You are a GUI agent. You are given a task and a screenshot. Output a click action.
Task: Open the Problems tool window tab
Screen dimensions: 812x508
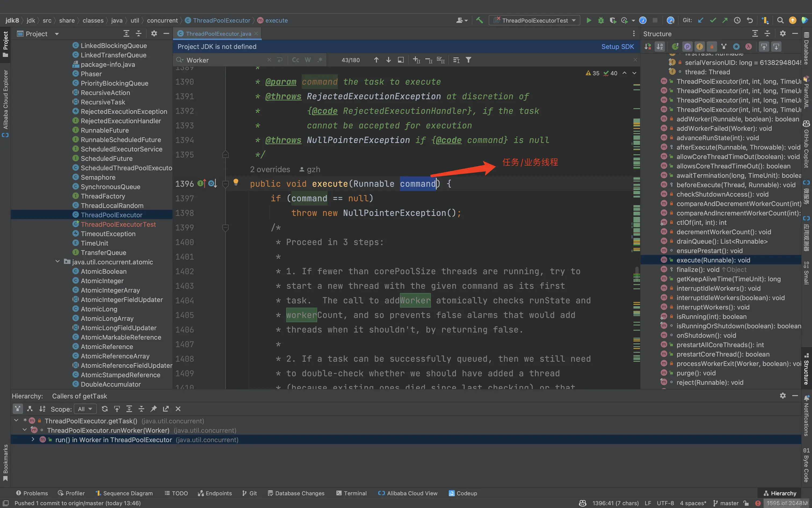click(x=32, y=493)
